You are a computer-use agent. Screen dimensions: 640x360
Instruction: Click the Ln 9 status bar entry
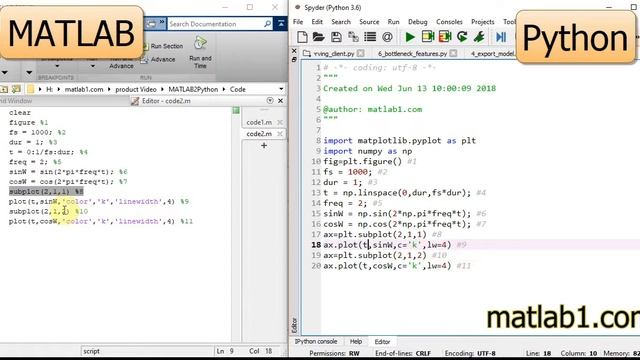[x=225, y=351]
